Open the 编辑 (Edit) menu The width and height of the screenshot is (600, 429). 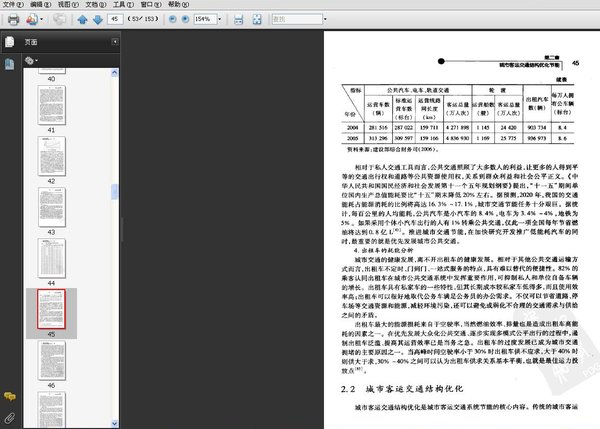click(41, 4)
